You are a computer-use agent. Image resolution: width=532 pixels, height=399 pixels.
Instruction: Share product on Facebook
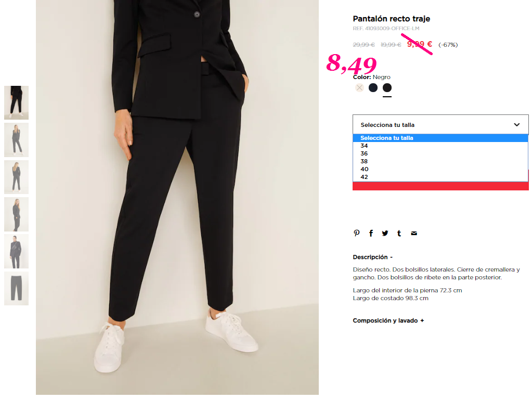point(371,233)
